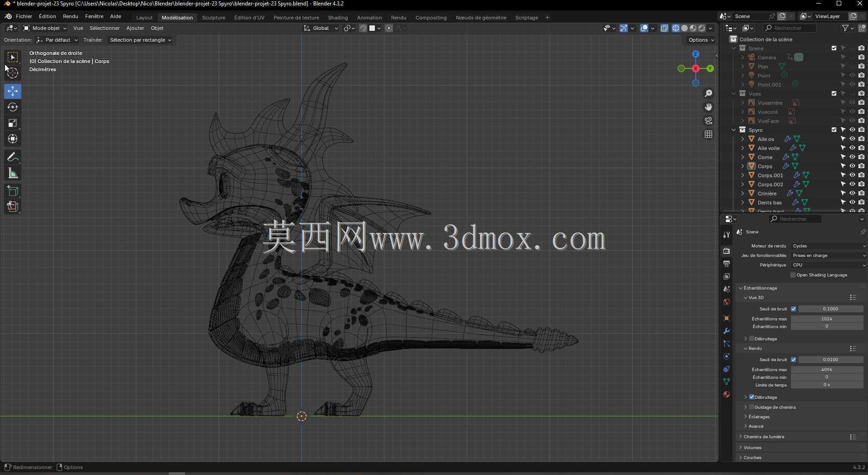Collapse the Spyro collection

tap(734, 130)
